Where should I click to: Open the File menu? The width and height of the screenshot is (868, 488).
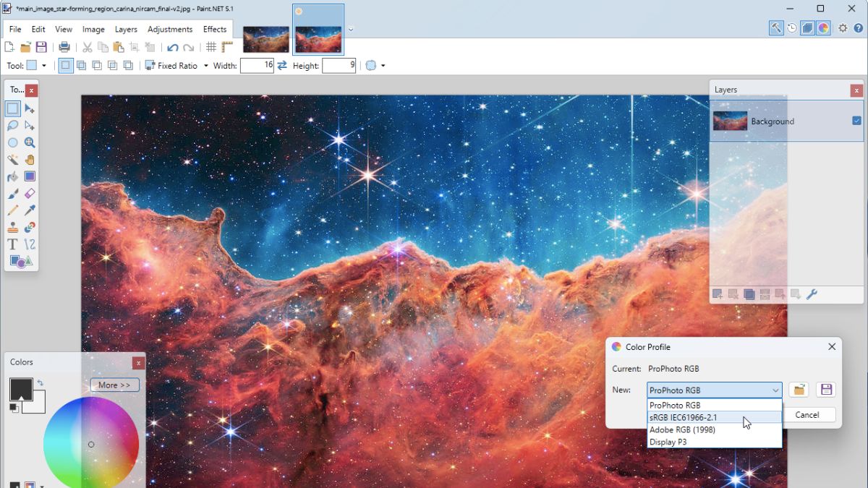click(x=15, y=29)
